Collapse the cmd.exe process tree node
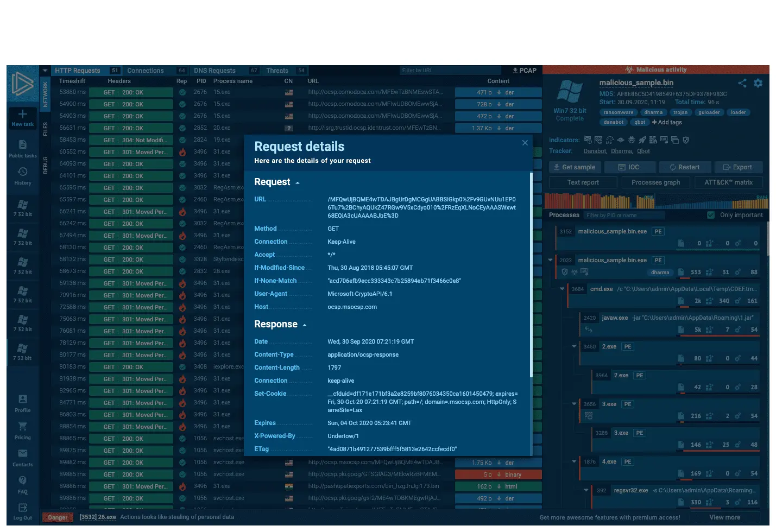776x532 pixels. click(x=562, y=289)
